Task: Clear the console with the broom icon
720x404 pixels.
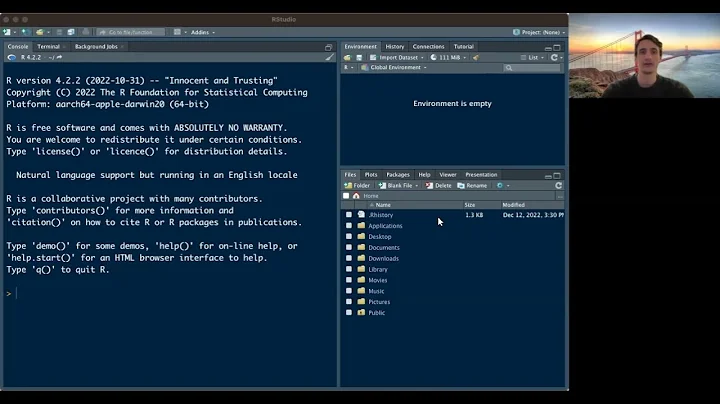Action: [329, 57]
